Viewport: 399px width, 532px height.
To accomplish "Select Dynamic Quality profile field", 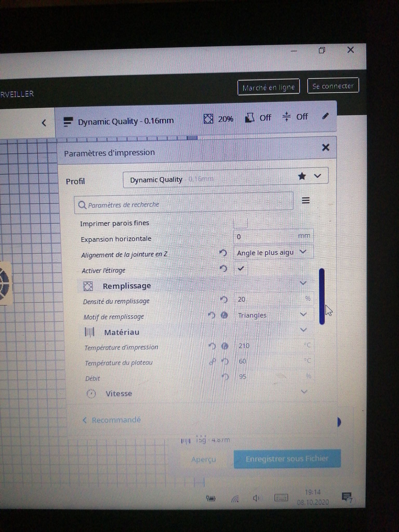I will coord(226,178).
